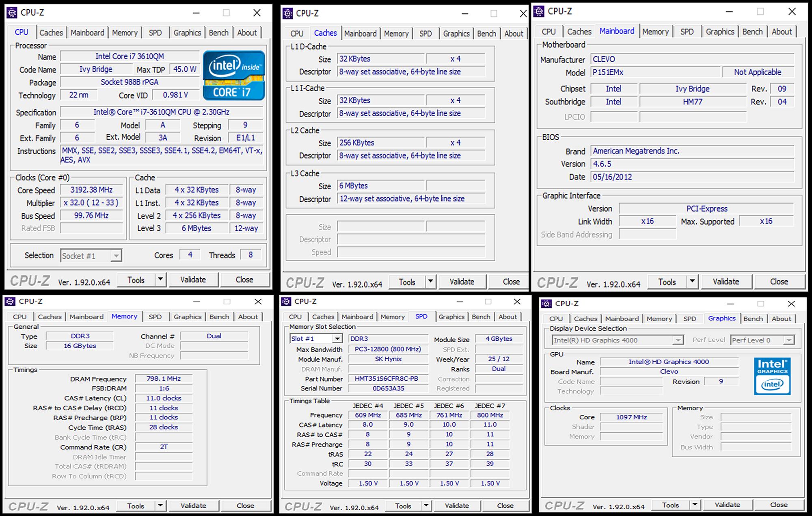Open the Tools dropdown arrow in the Mainboard window

tap(692, 281)
